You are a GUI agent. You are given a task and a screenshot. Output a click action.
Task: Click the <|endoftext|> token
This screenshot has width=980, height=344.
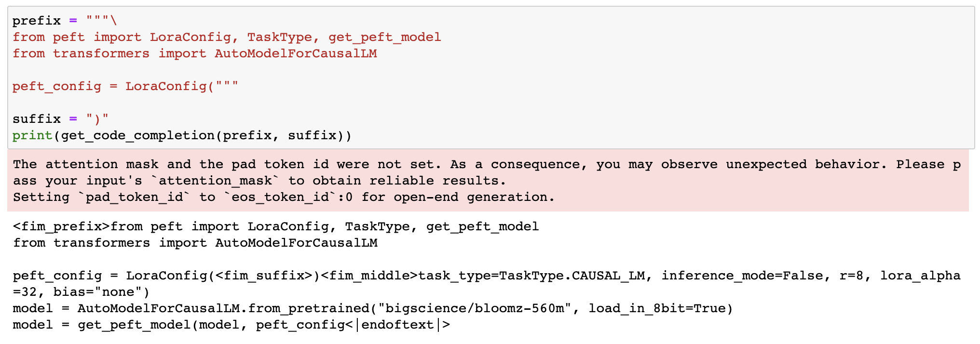[398, 325]
